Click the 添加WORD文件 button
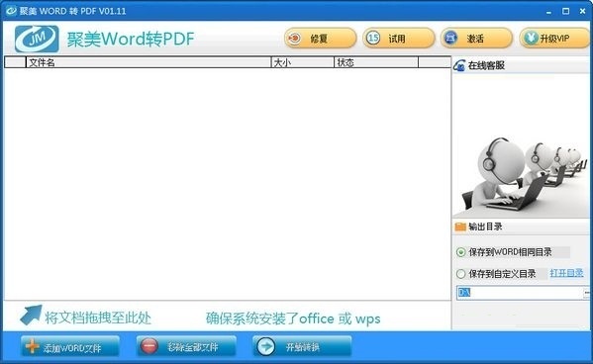The height and width of the screenshot is (364, 593). click(x=70, y=346)
